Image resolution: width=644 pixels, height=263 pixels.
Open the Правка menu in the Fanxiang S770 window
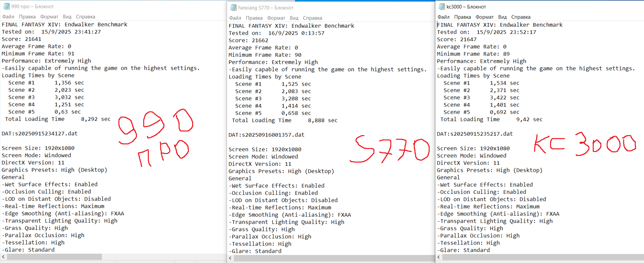[254, 18]
